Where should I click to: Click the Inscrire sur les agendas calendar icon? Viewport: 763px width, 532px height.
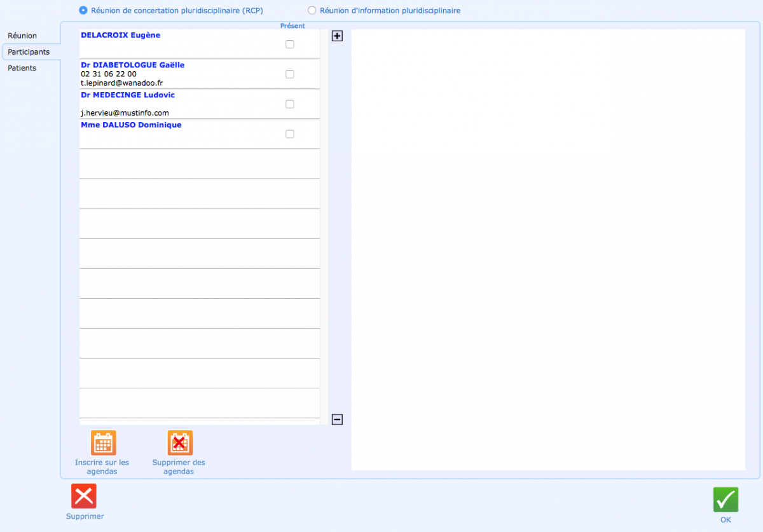[103, 443]
